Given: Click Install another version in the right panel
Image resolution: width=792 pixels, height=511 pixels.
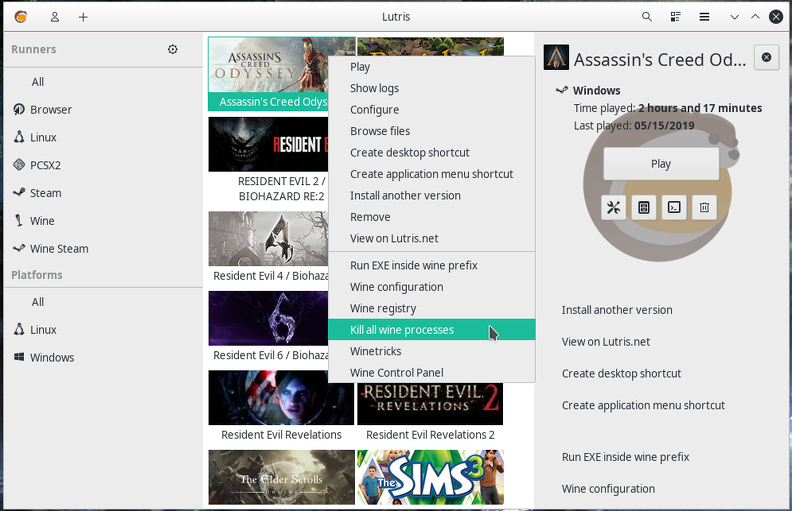Looking at the screenshot, I should [x=617, y=310].
